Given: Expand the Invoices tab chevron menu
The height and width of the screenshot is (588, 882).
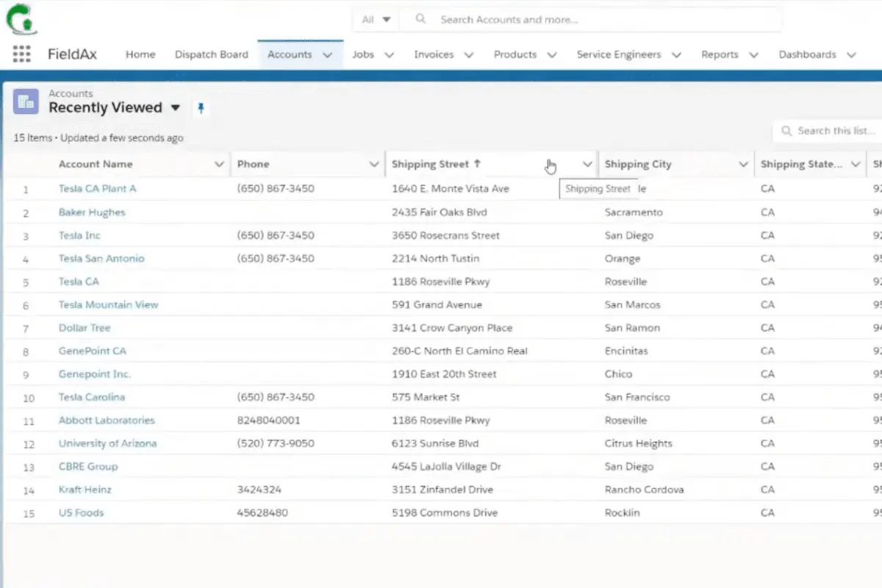Looking at the screenshot, I should 468,54.
